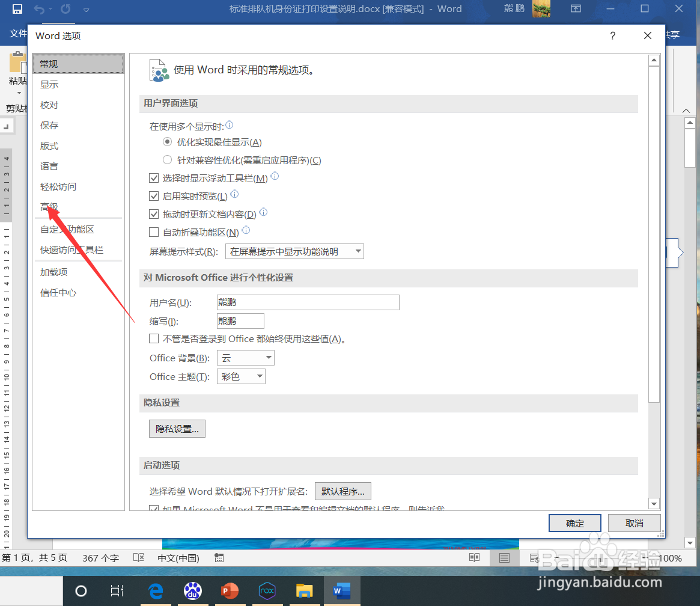Viewport: 700px width, 606px height.
Task: Click the Save icon in Word title bar
Action: tap(17, 9)
